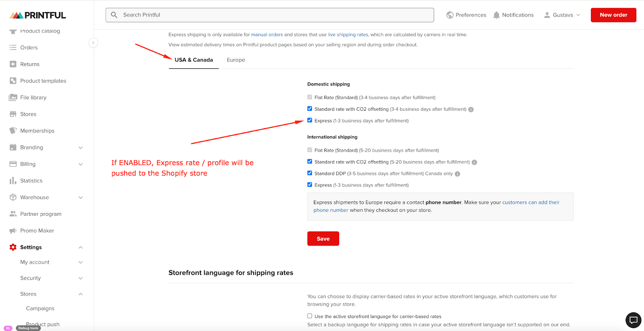Click the New order button
Image resolution: width=644 pixels, height=331 pixels.
point(613,15)
